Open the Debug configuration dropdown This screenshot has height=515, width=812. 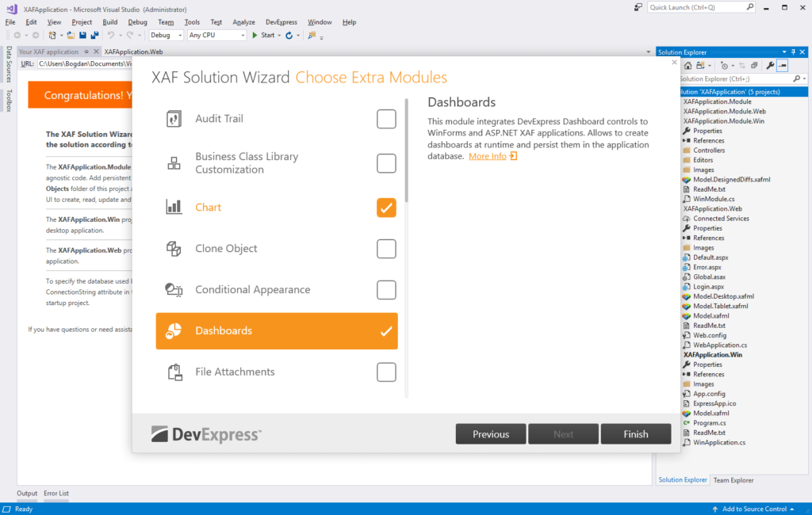pos(167,35)
